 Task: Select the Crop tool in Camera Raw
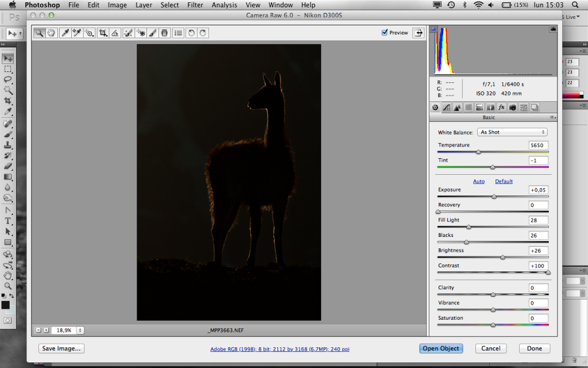(x=103, y=33)
